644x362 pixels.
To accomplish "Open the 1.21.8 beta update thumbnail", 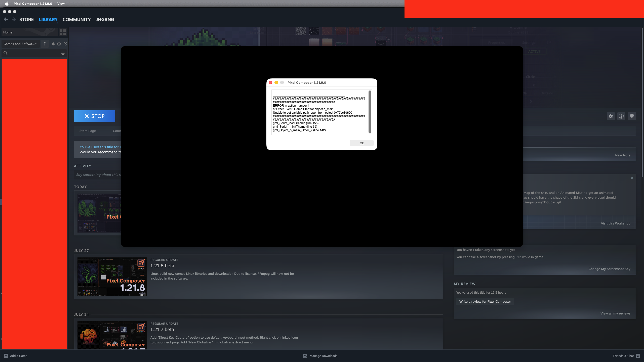I will point(112,277).
